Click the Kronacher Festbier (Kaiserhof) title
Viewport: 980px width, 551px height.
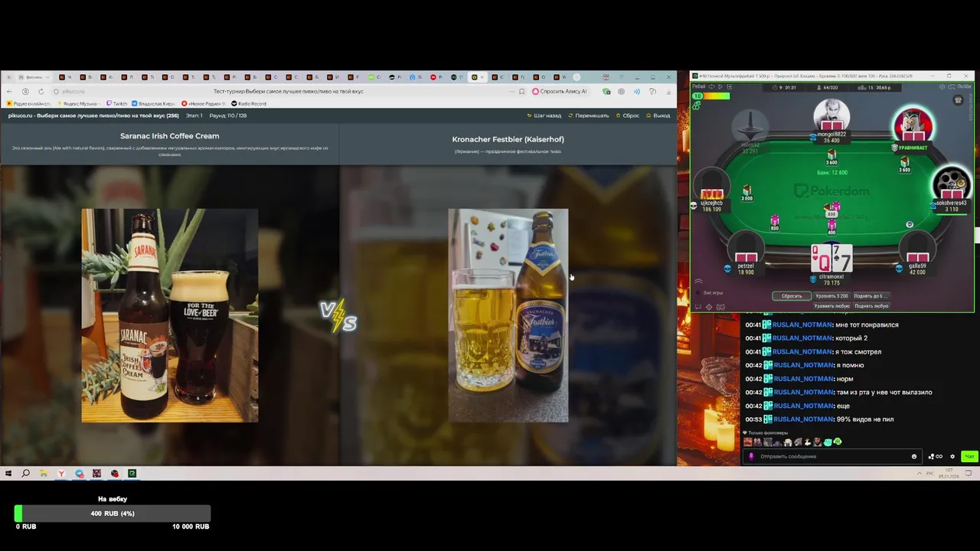508,139
